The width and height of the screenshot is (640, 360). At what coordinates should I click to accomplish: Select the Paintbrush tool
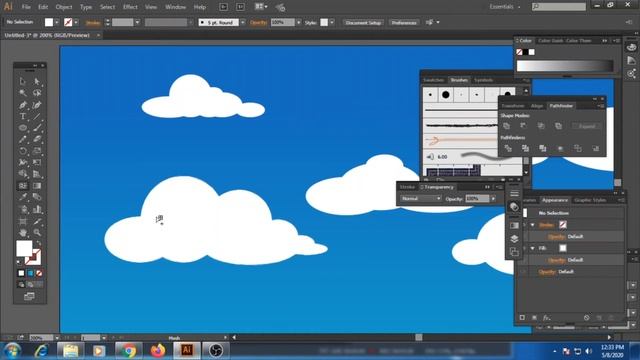(37, 128)
